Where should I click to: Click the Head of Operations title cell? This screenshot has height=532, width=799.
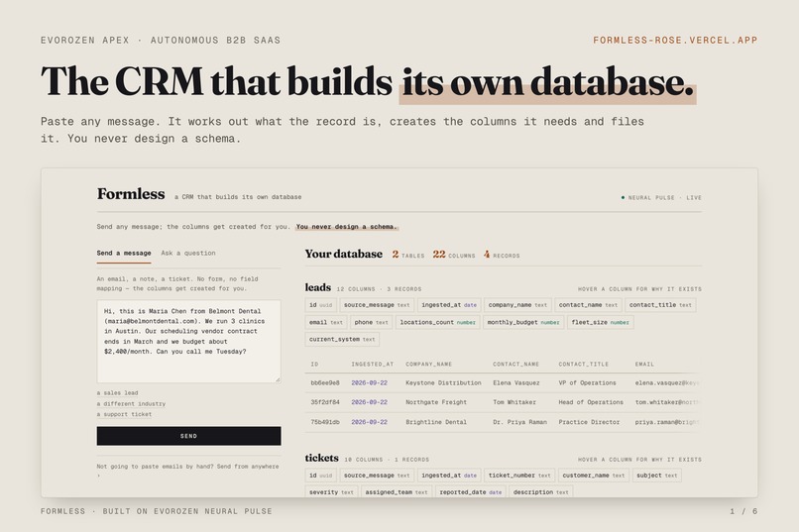tap(591, 402)
